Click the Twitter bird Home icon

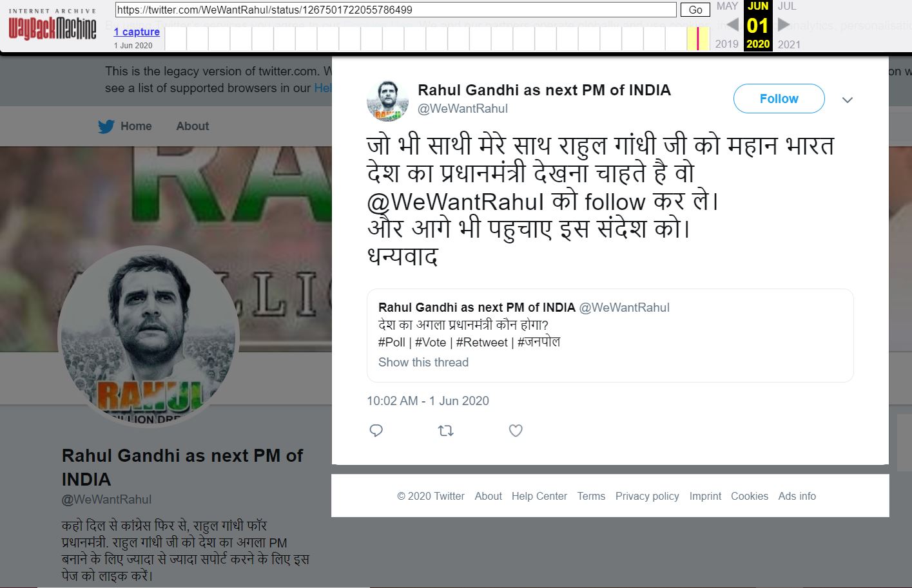(106, 126)
